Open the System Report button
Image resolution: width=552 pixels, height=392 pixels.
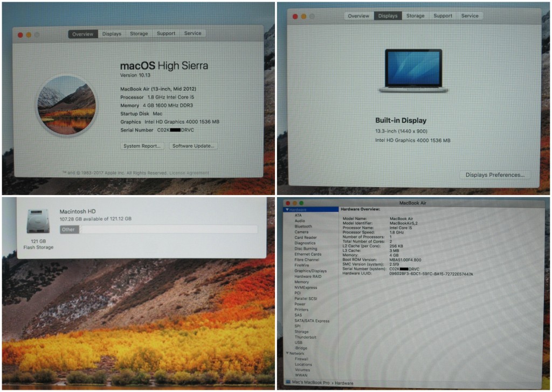(142, 146)
